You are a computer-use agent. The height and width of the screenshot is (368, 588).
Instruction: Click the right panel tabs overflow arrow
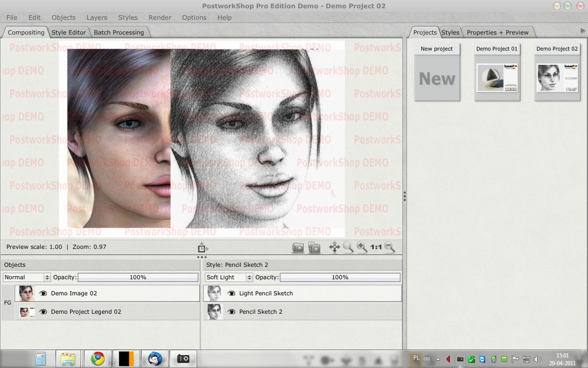click(583, 30)
